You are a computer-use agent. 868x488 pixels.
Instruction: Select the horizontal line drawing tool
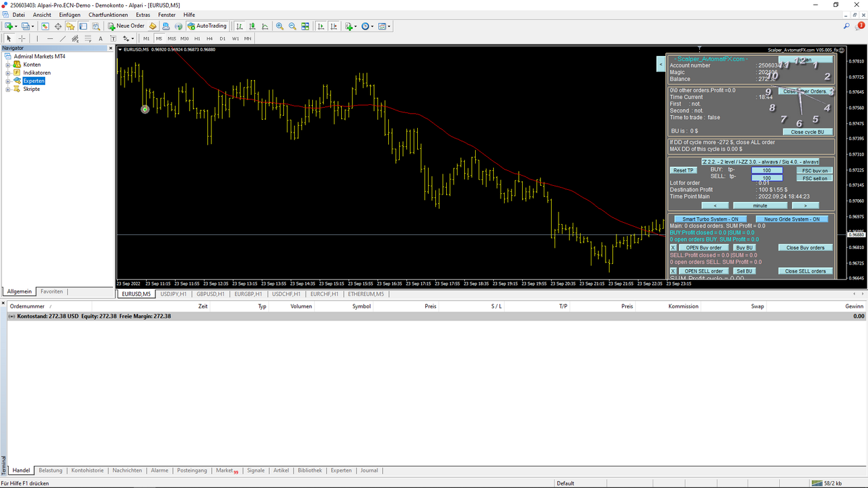coord(50,38)
